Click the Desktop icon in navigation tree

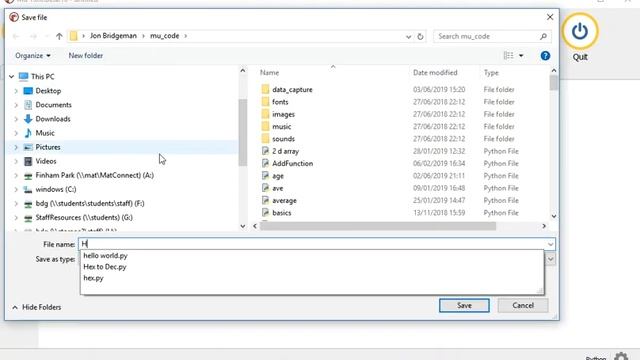28,91
